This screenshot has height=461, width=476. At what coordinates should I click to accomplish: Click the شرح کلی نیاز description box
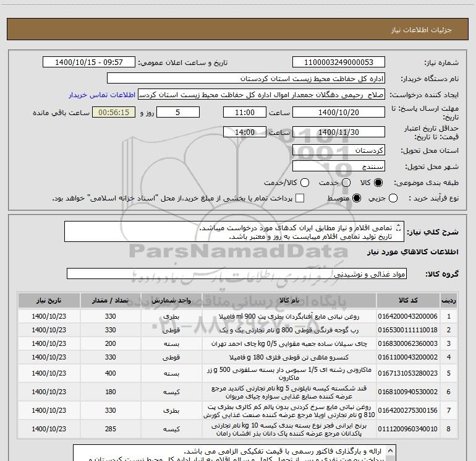[x=234, y=231]
